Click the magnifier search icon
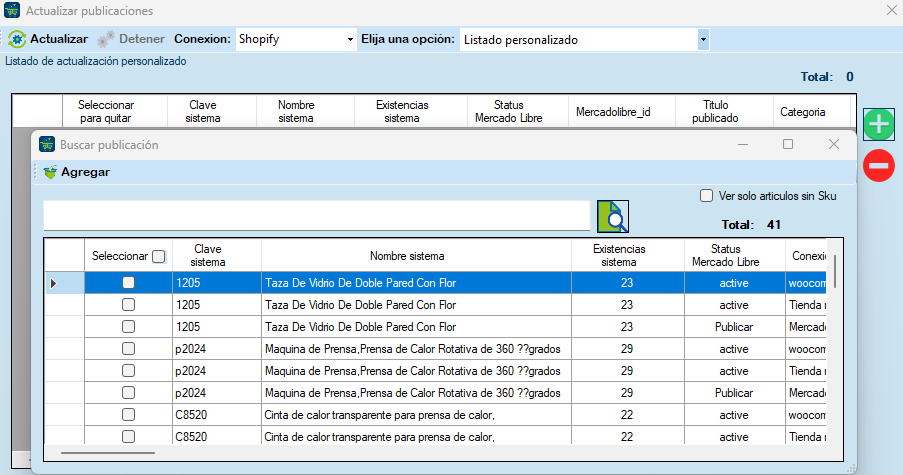The image size is (903, 475). click(x=612, y=216)
